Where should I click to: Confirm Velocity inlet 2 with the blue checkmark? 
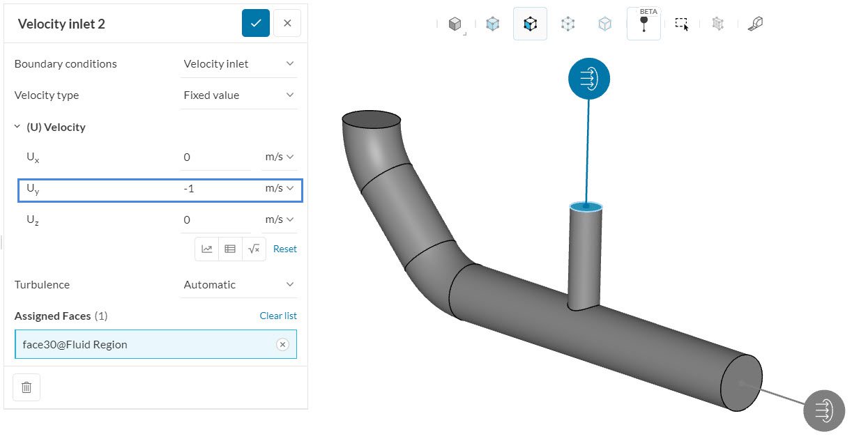click(x=255, y=23)
